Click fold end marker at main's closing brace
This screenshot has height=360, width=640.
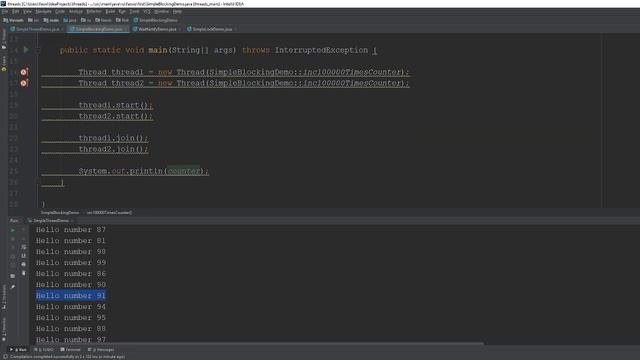tap(38, 182)
